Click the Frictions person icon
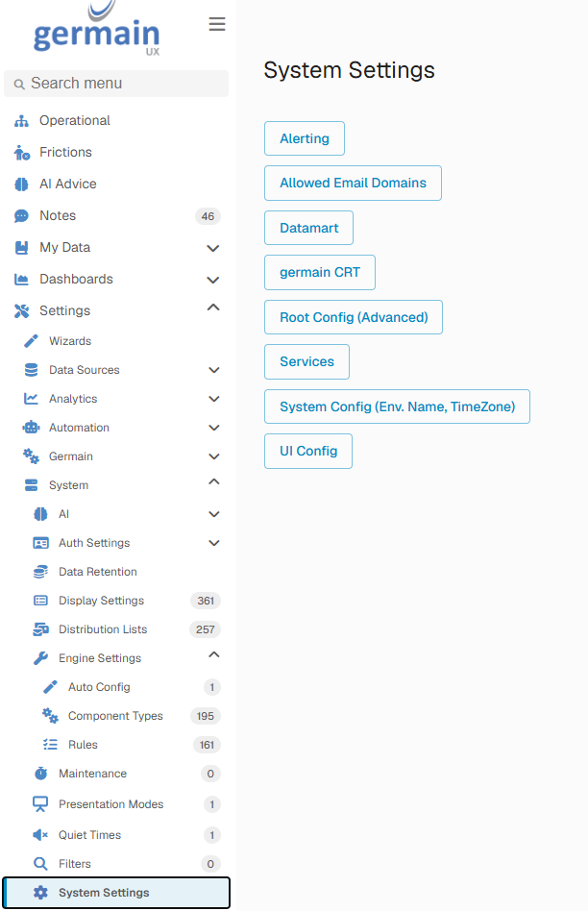The image size is (588, 911). tap(21, 152)
